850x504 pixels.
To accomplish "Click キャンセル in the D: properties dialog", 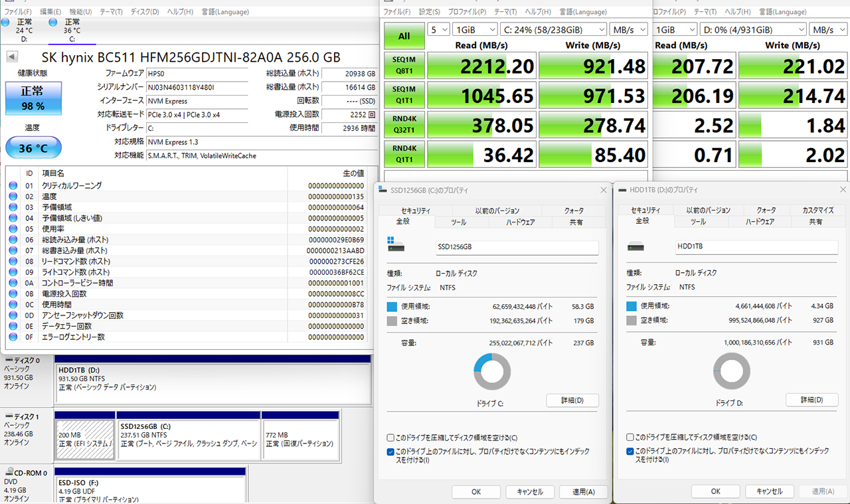I will tap(768, 491).
